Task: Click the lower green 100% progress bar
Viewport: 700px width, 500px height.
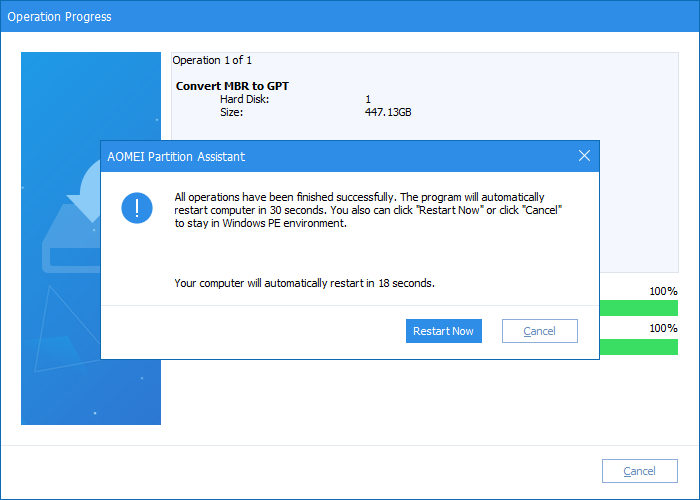Action: (638, 347)
